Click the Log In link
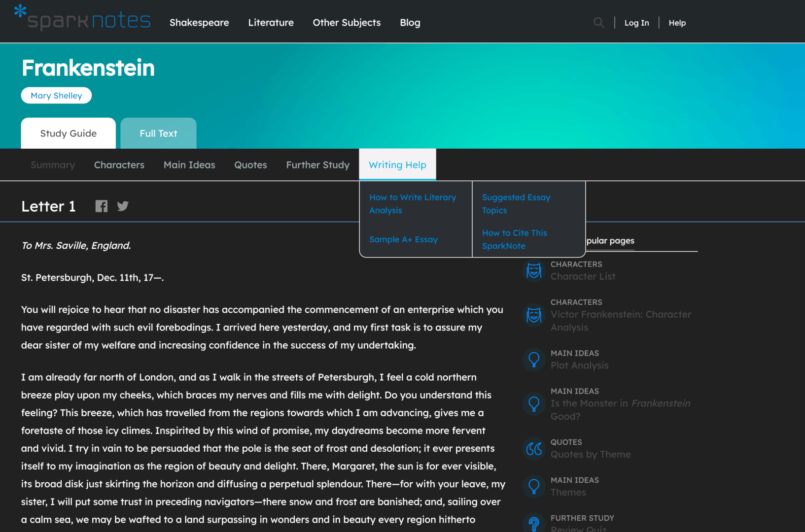Image resolution: width=805 pixels, height=532 pixels. coord(636,23)
